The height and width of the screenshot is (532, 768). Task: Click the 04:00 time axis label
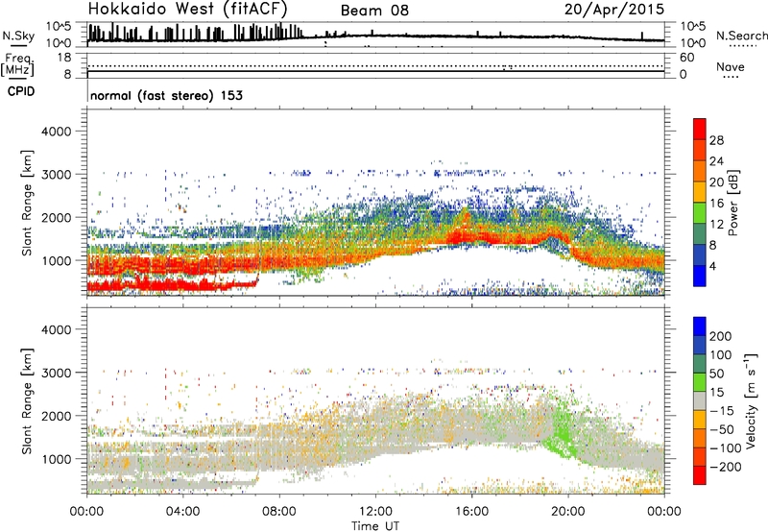tap(182, 512)
